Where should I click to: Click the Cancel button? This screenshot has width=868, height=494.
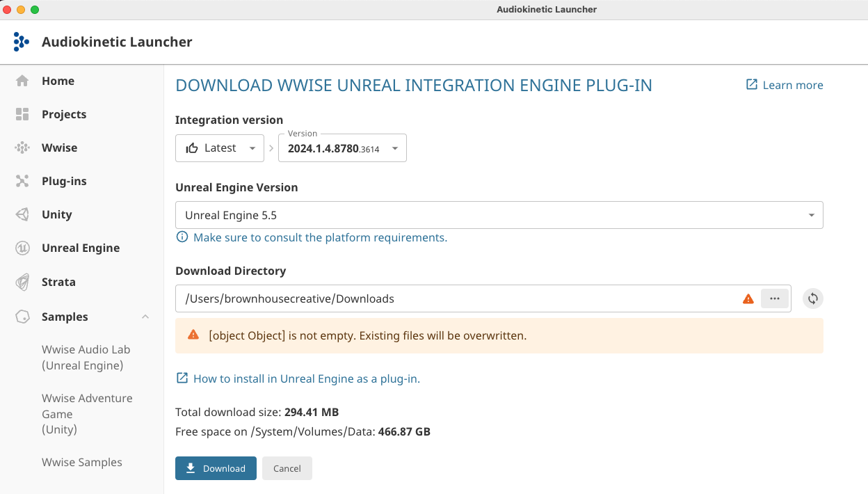(287, 468)
